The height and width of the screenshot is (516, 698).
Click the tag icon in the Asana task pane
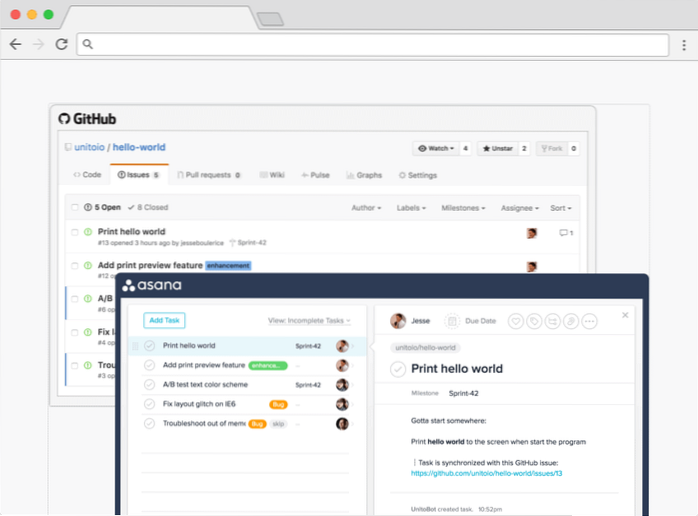point(535,321)
